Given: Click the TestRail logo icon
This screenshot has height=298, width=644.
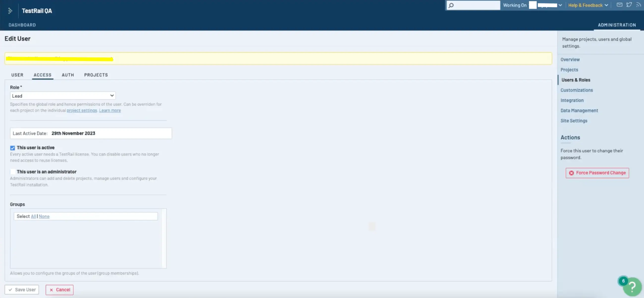Looking at the screenshot, I should 10,11.
